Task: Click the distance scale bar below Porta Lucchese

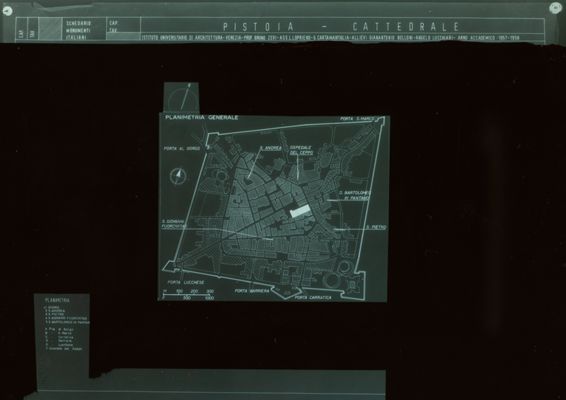Action: pyautogui.click(x=188, y=295)
